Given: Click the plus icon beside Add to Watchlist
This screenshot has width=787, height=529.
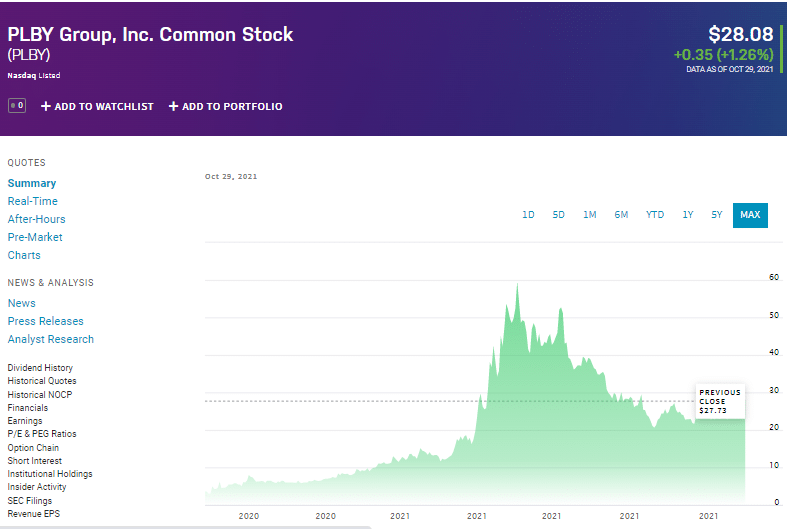Looking at the screenshot, I should click(46, 106).
